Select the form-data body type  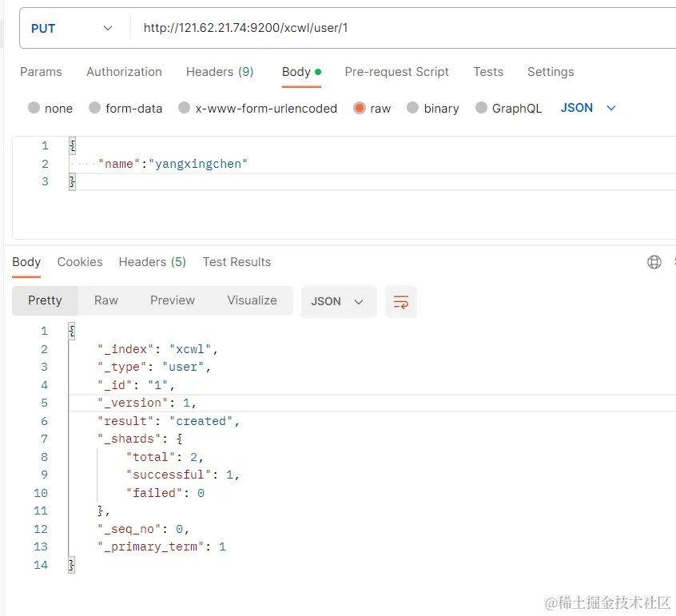pos(125,108)
